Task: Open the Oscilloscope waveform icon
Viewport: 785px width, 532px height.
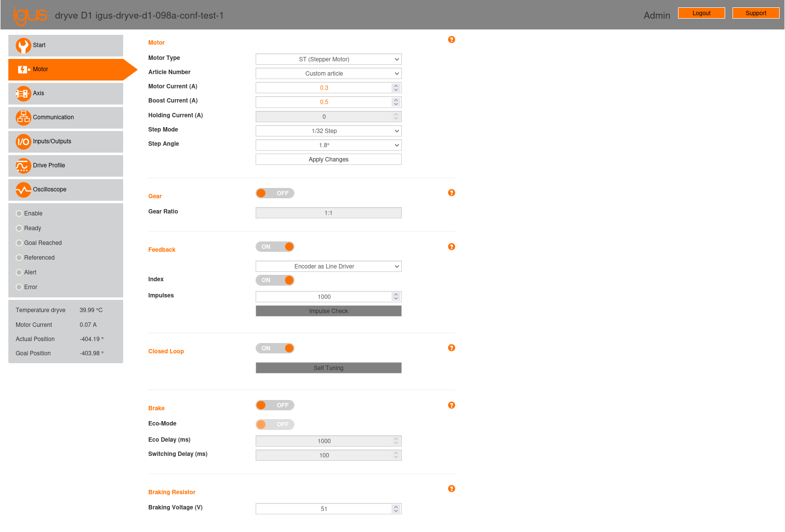Action: [23, 190]
